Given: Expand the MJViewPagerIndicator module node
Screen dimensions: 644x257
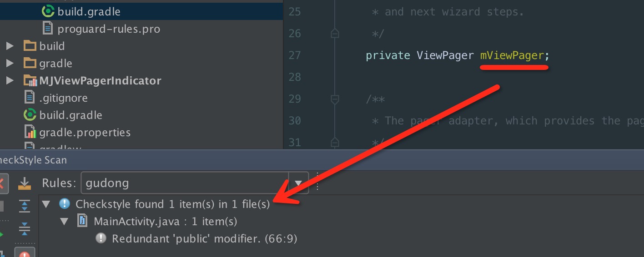Looking at the screenshot, I should 10,81.
